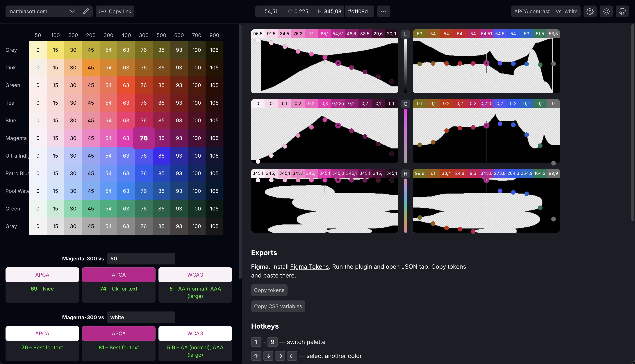The image size is (635, 364).
Task: Select the Pool Water 54 swatch
Action: 108,191
